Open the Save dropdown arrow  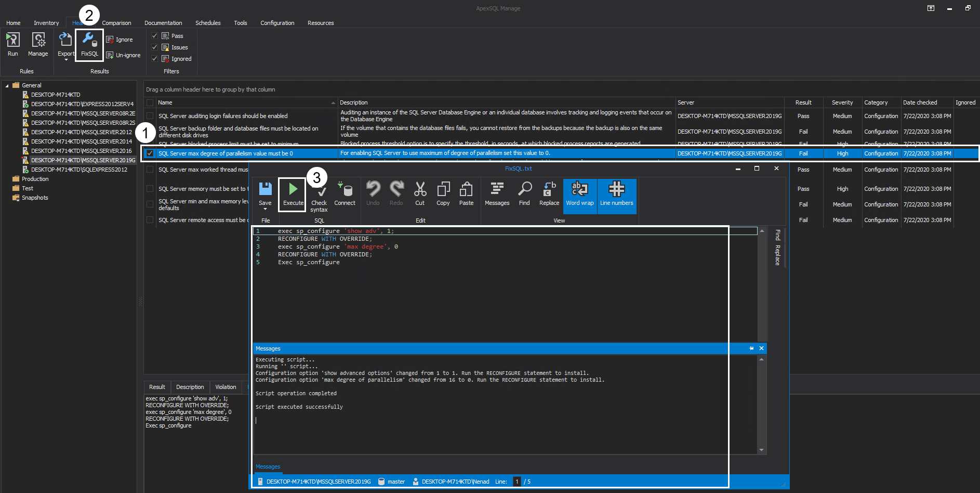(265, 209)
